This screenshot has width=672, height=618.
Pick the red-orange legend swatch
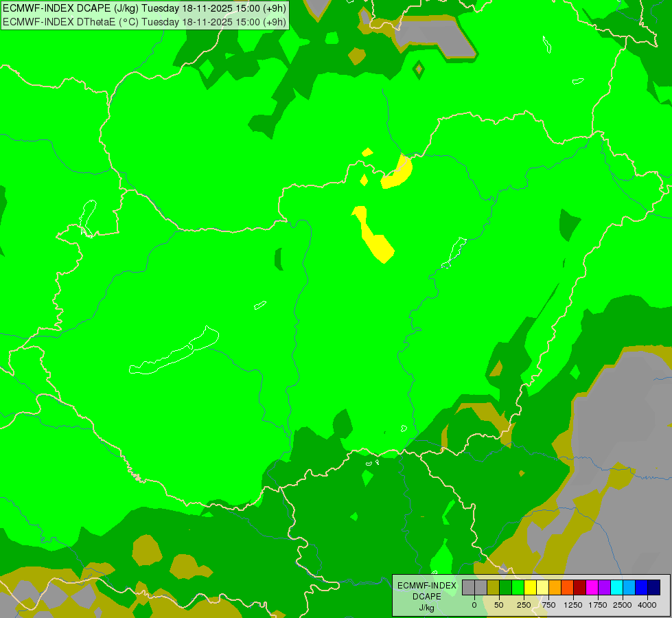(x=568, y=587)
